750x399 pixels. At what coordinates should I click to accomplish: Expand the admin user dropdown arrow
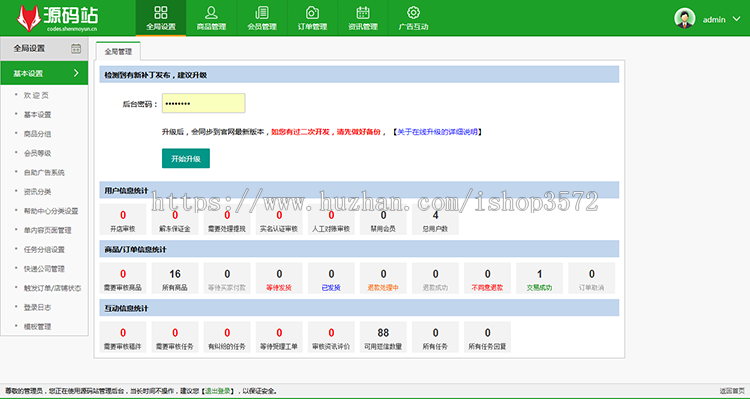pos(736,19)
